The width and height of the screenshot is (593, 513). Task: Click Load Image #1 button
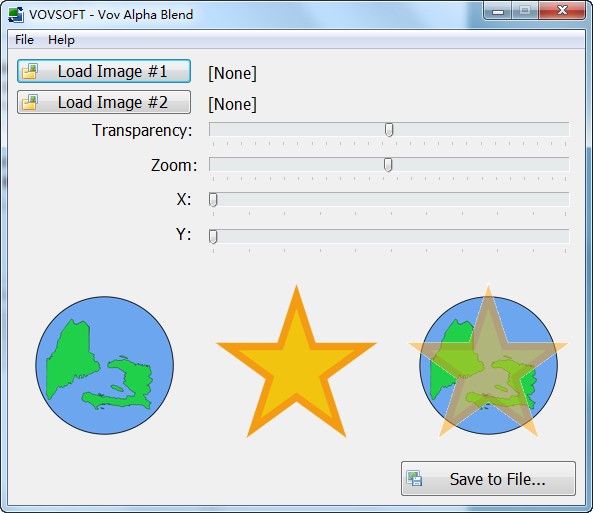104,71
